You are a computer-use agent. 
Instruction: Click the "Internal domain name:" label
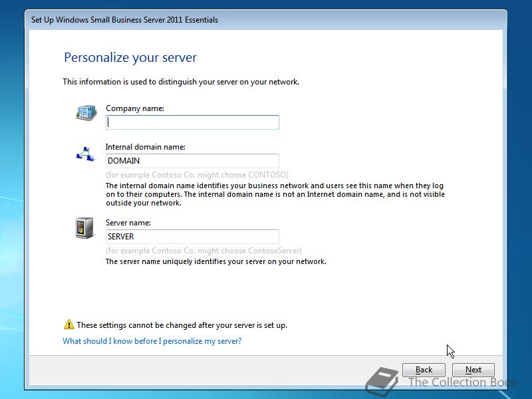pyautogui.click(x=146, y=147)
